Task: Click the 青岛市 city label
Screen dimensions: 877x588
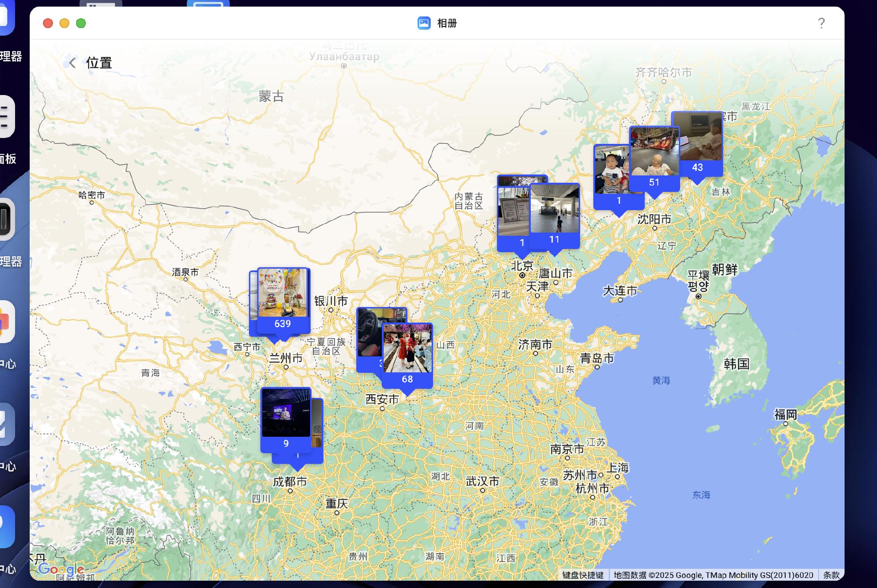Action: point(597,358)
